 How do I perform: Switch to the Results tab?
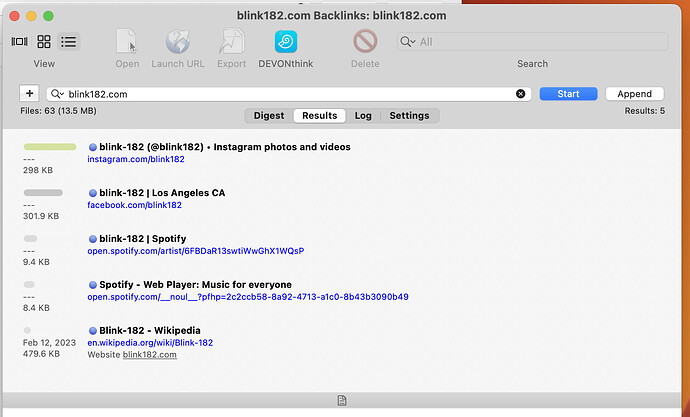(319, 116)
